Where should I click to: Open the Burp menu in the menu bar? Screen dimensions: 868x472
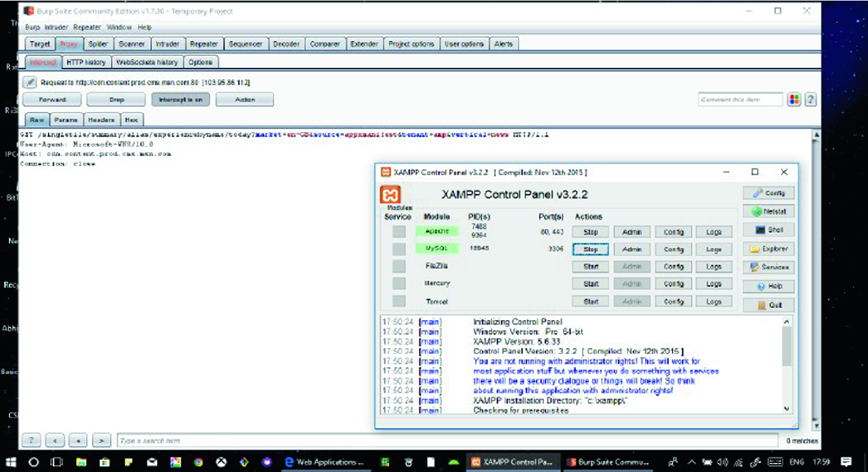[32, 28]
